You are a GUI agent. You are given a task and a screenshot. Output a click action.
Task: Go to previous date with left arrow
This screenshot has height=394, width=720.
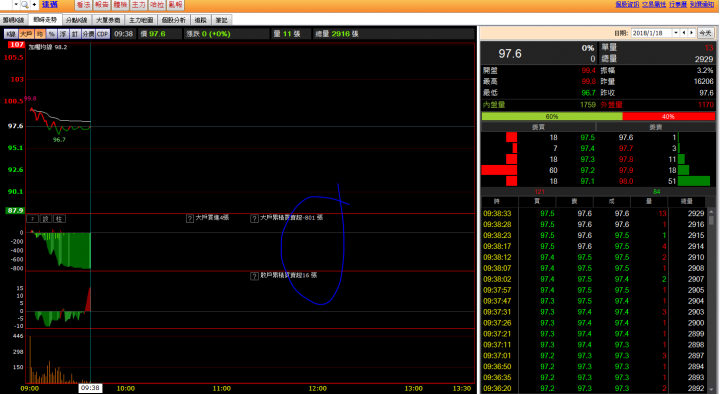pos(684,33)
